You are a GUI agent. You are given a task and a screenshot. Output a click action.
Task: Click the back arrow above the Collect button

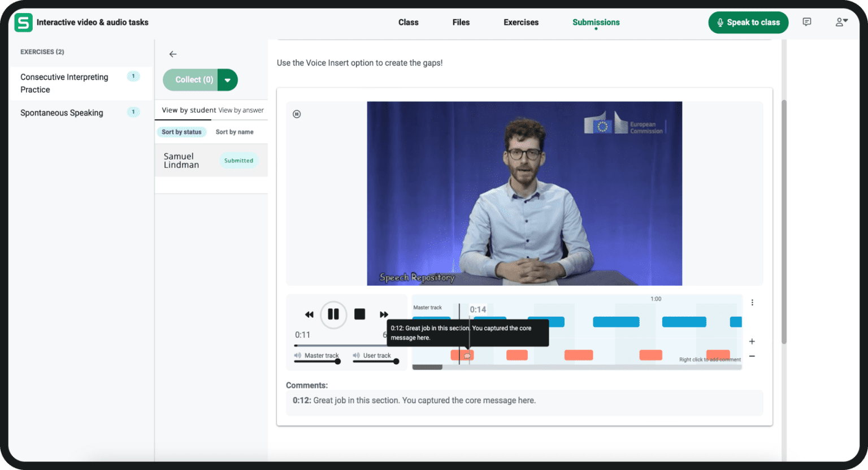[172, 54]
